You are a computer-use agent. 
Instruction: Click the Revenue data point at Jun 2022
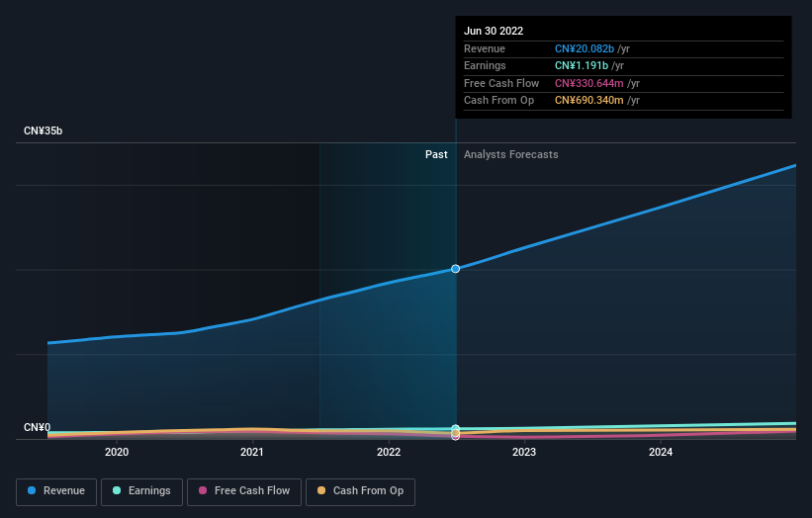(455, 269)
